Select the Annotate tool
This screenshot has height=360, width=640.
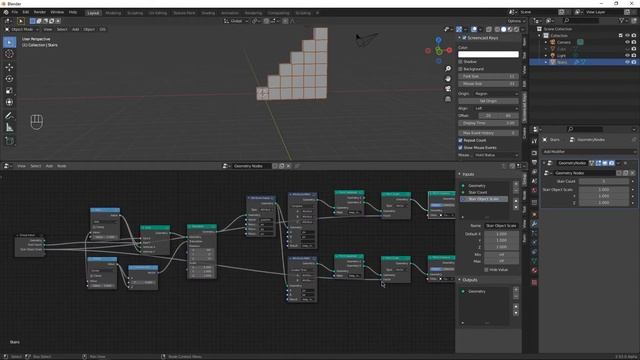click(9, 116)
